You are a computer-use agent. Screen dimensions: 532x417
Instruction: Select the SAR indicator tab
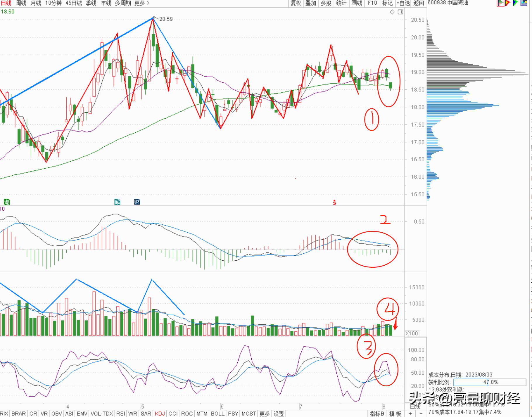coord(146,414)
